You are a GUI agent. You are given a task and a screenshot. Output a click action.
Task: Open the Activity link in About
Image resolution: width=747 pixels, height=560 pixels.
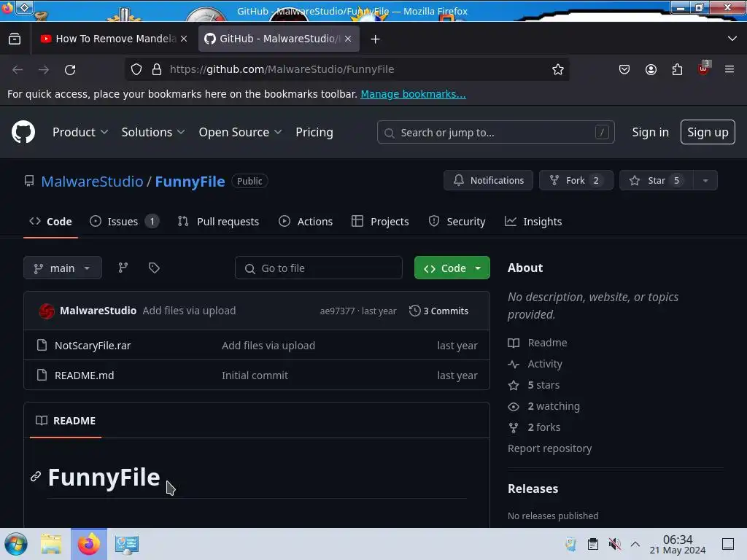click(545, 364)
